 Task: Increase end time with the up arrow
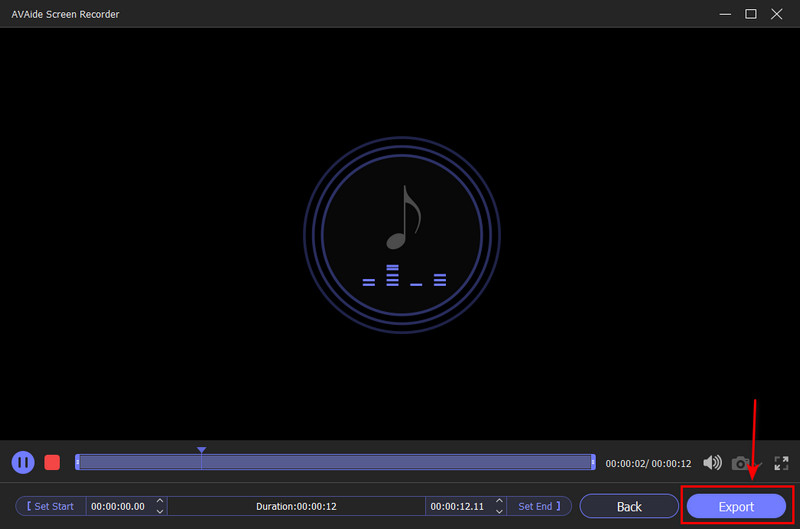click(499, 501)
